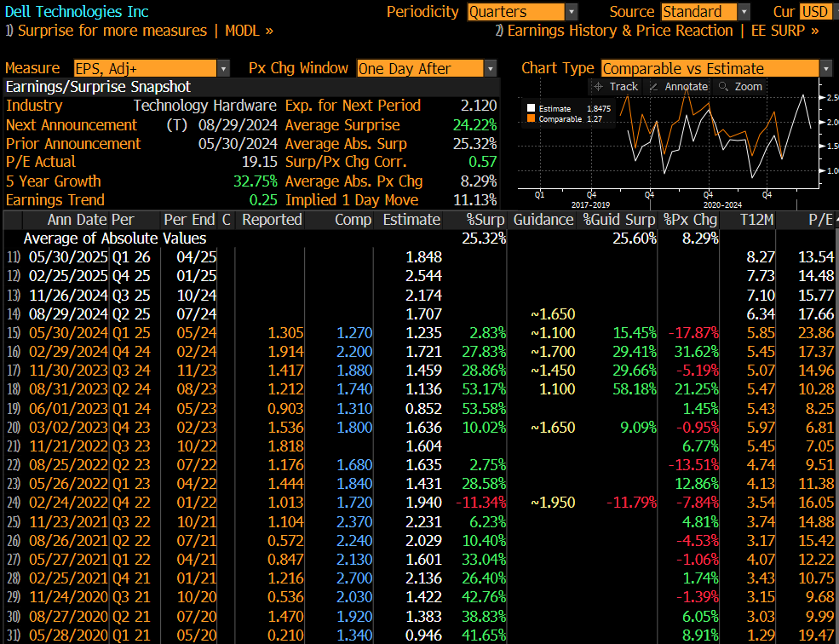Click the Dell Technologies Inc title

coord(77,12)
